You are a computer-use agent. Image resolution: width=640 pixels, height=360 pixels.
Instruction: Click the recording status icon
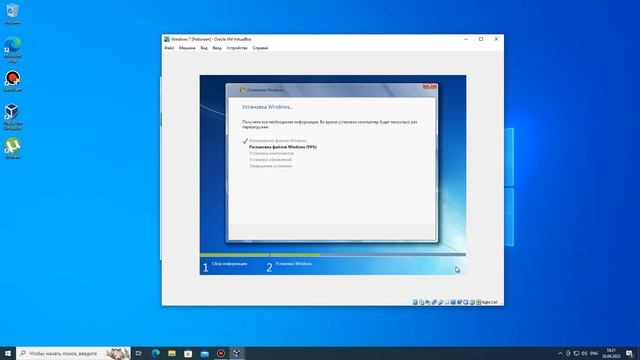[459, 302]
